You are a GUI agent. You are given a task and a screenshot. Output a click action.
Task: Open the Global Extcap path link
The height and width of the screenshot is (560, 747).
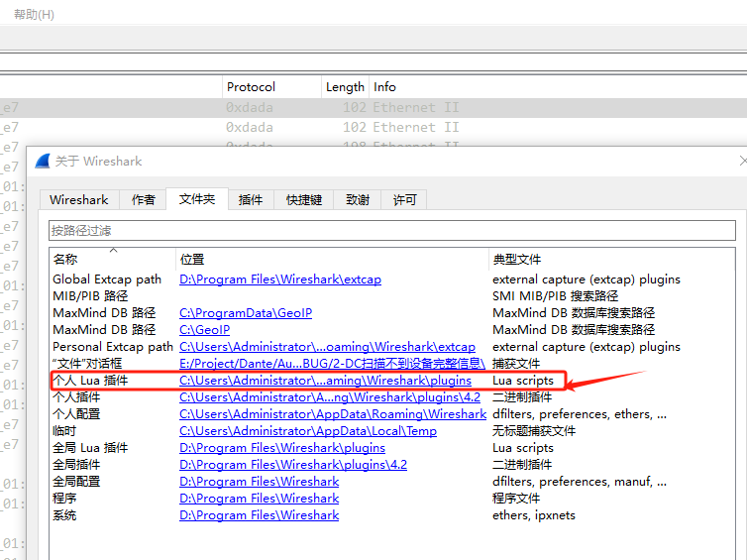280,280
